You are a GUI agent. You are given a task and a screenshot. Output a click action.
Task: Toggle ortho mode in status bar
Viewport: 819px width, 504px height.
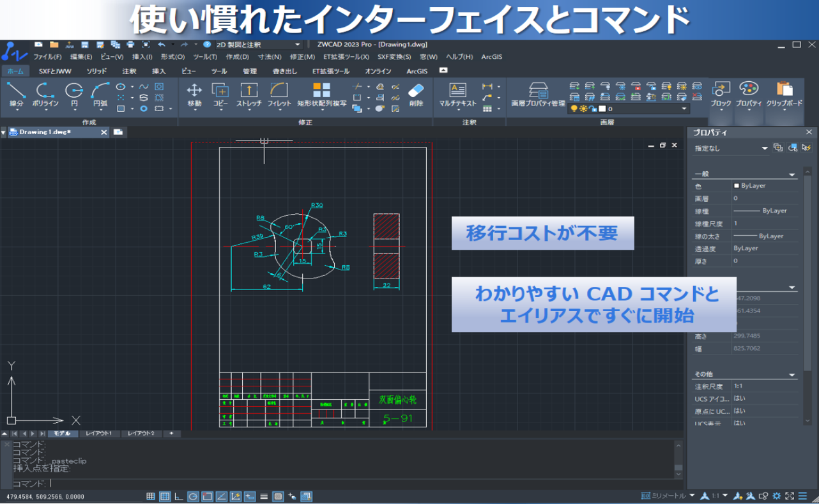point(179,496)
